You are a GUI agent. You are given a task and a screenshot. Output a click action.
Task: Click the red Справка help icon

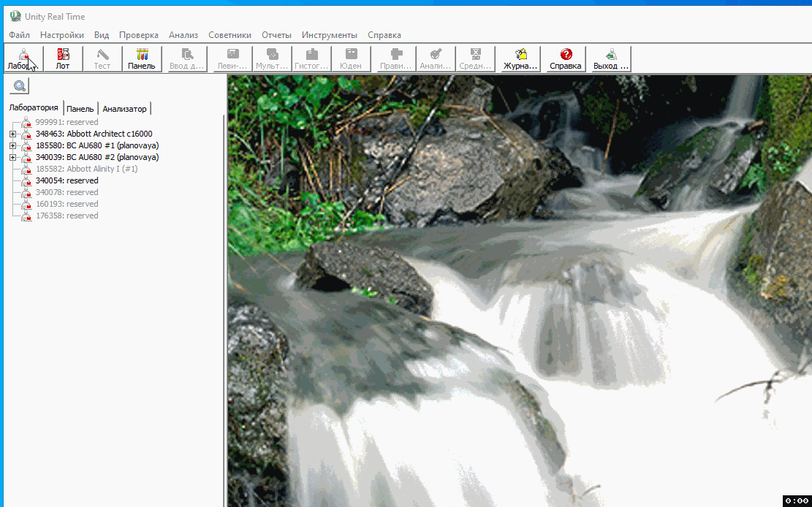pyautogui.click(x=566, y=58)
